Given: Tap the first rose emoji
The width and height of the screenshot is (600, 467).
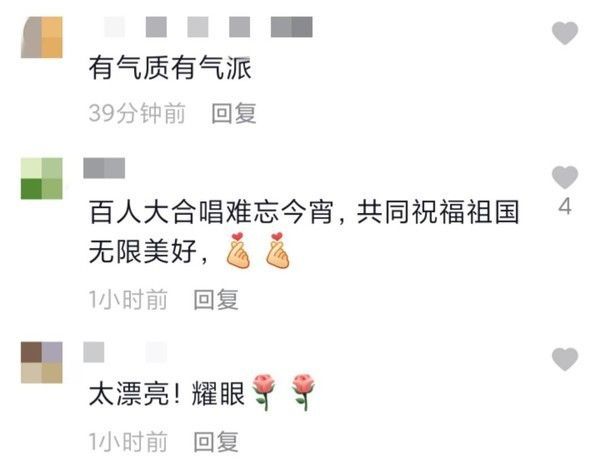Looking at the screenshot, I should point(264,392).
